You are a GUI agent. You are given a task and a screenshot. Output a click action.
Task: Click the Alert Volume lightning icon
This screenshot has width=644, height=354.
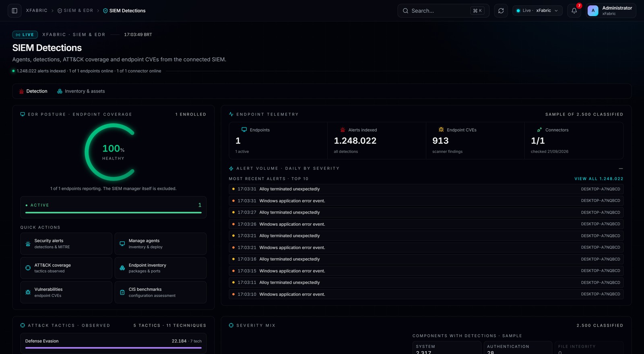point(231,169)
